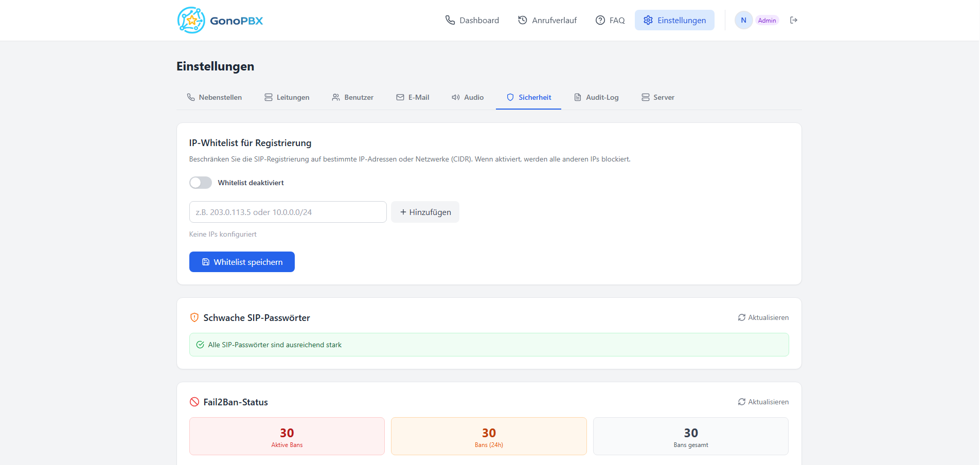Screen dimensions: 980x465
Task: Click the Hinzufügen button
Action: [x=425, y=212]
